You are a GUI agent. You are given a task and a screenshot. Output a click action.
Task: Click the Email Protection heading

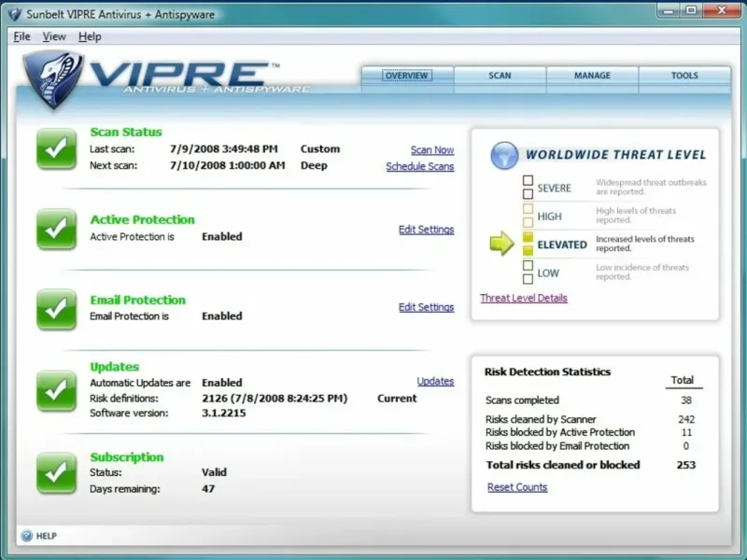(137, 300)
